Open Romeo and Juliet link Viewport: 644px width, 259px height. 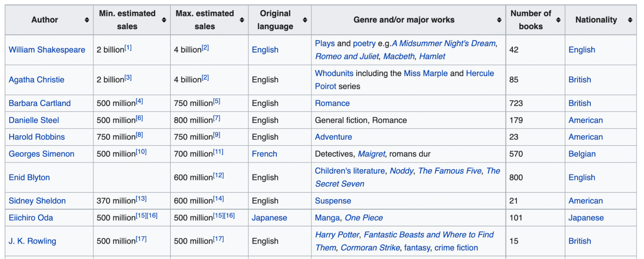point(347,56)
